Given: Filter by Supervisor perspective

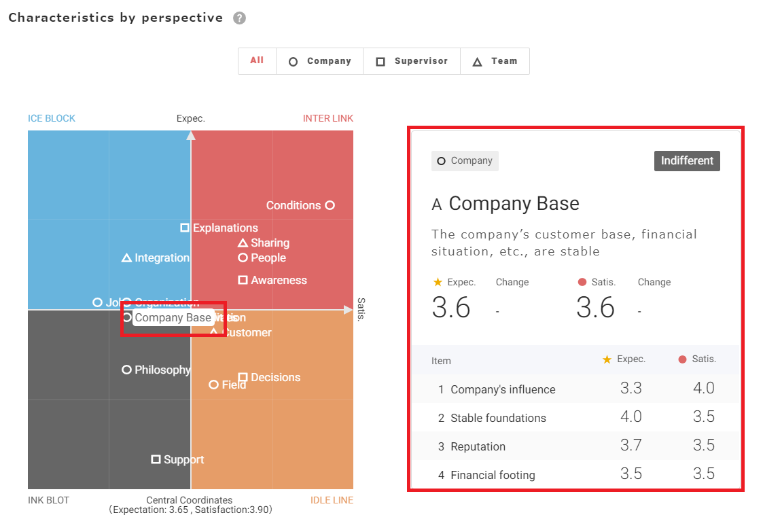Looking at the screenshot, I should pos(412,61).
